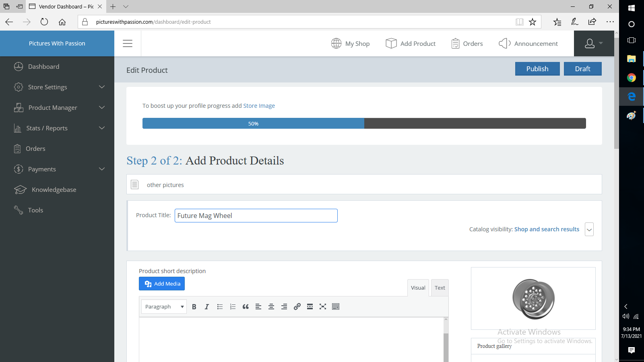Open distraction-free fullscreen editor mode
The width and height of the screenshot is (644, 362).
pyautogui.click(x=323, y=306)
